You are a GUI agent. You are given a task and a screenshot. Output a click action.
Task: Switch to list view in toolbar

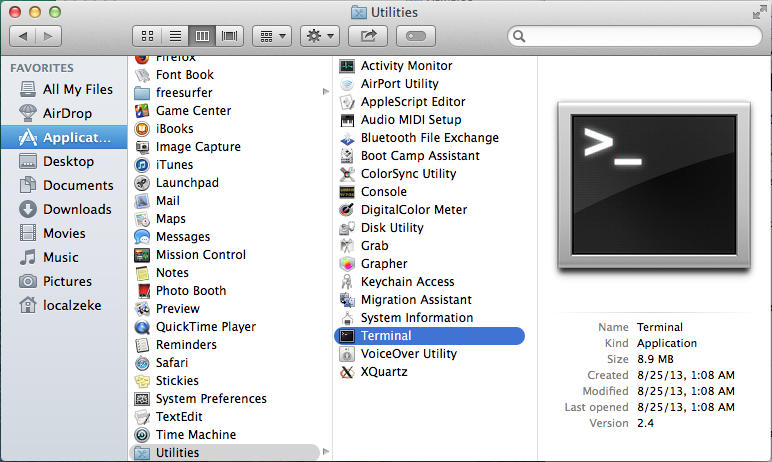tap(175, 36)
